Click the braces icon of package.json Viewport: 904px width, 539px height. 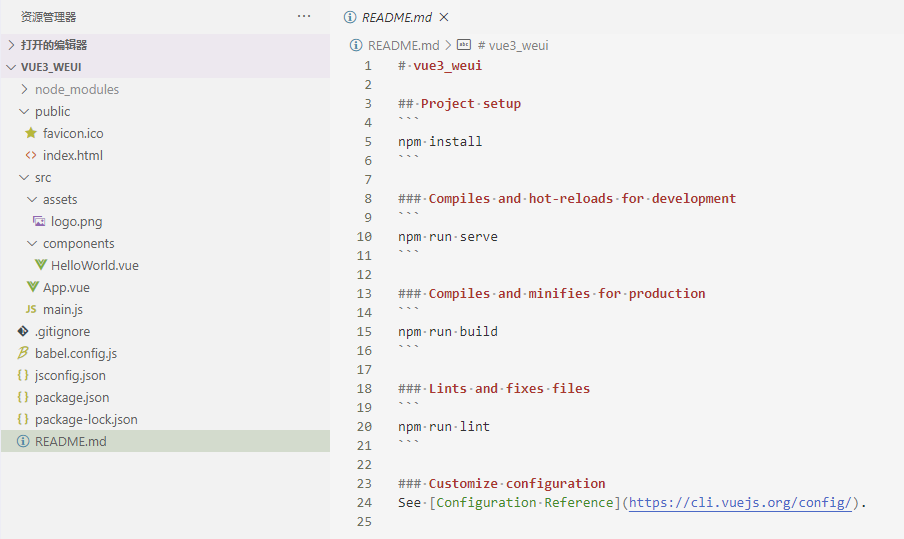pos(23,397)
